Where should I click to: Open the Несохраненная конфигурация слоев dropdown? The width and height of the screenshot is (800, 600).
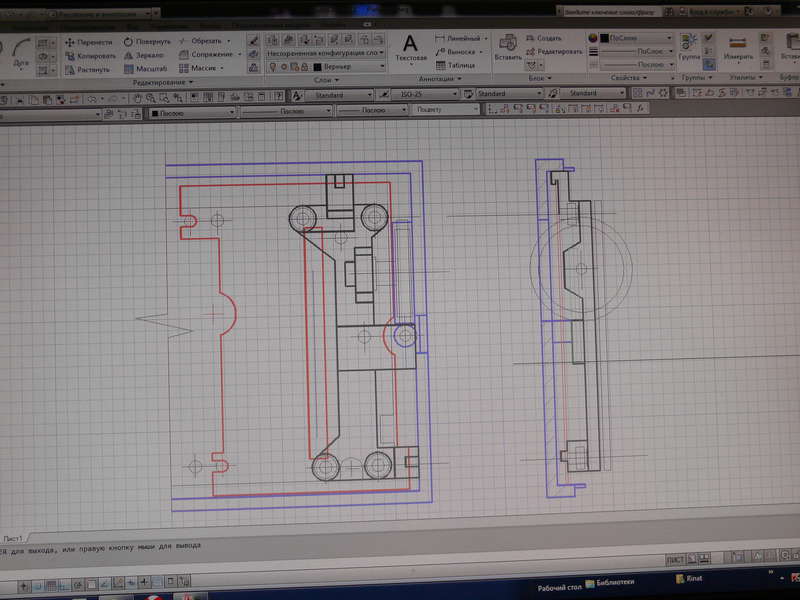point(325,53)
